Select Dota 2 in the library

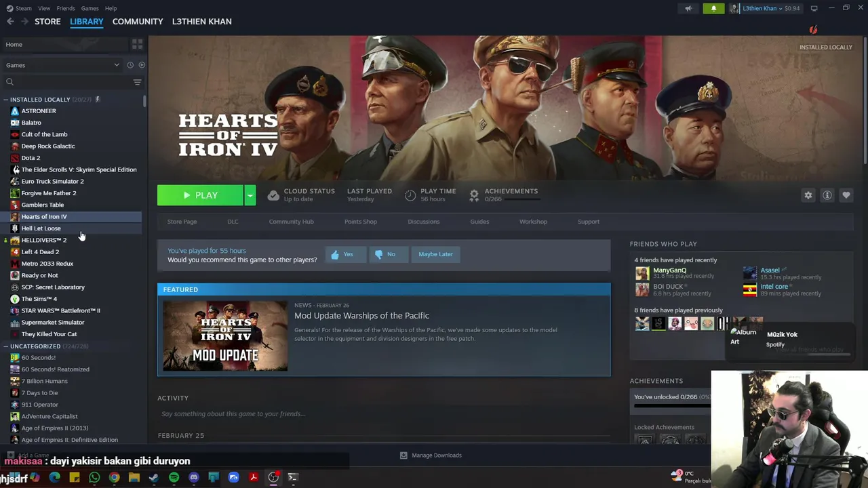coord(31,158)
